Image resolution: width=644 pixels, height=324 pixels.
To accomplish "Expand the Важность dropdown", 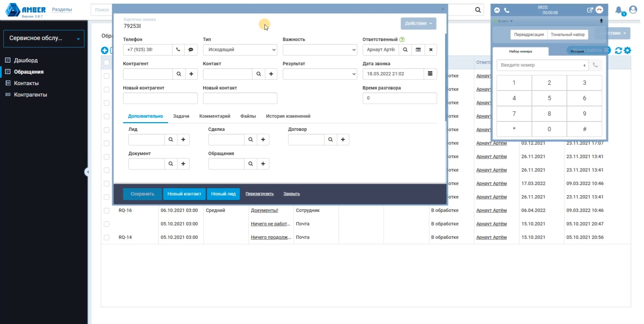I will [x=320, y=50].
